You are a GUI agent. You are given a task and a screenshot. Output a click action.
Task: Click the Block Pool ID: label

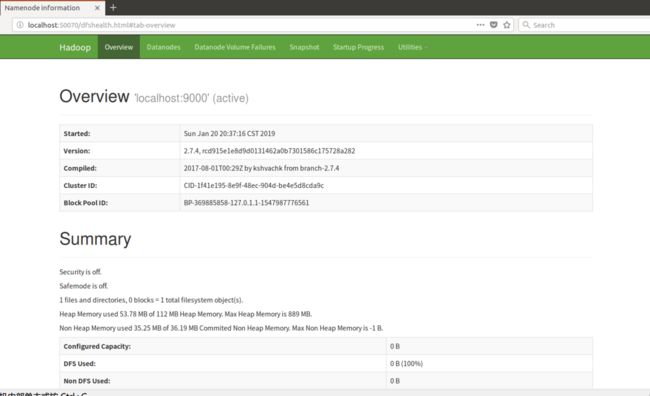point(85,203)
